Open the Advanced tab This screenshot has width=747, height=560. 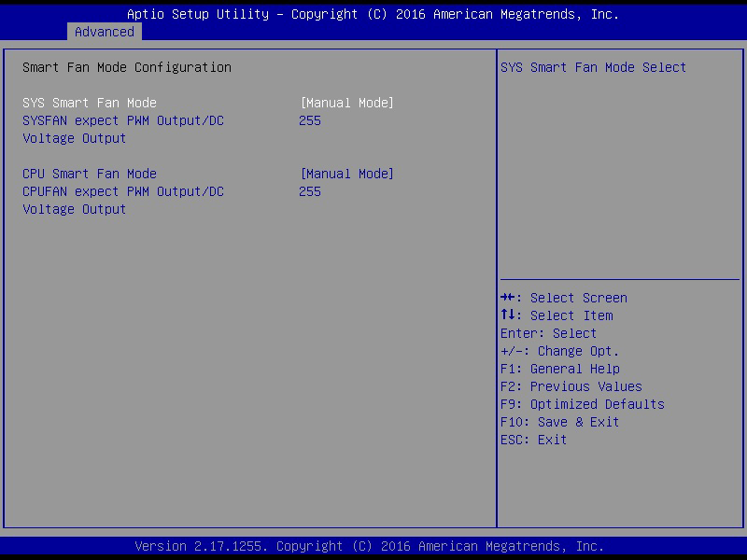point(105,32)
